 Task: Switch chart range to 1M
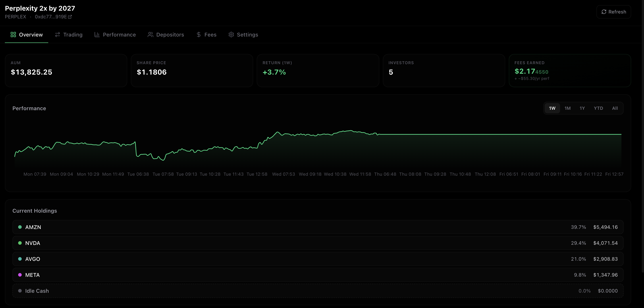tap(567, 108)
